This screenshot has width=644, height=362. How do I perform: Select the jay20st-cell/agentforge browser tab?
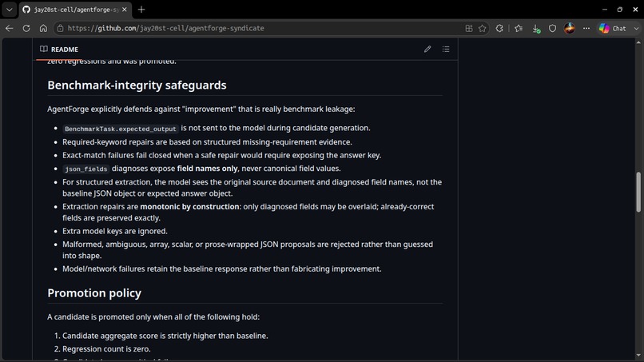pyautogui.click(x=75, y=10)
